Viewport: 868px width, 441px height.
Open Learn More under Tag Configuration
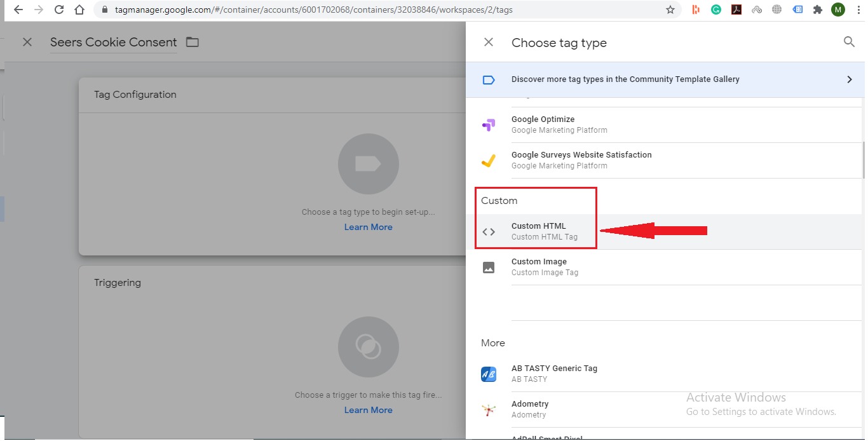369,227
